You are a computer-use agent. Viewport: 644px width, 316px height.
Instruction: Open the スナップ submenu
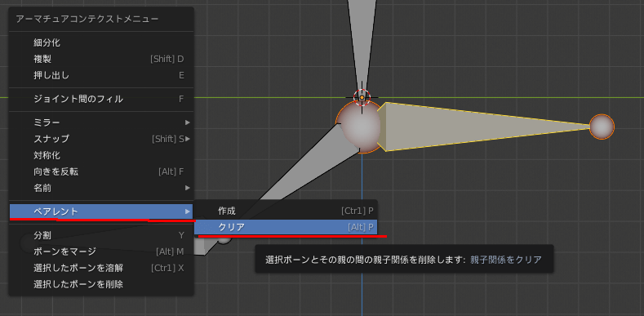point(101,139)
